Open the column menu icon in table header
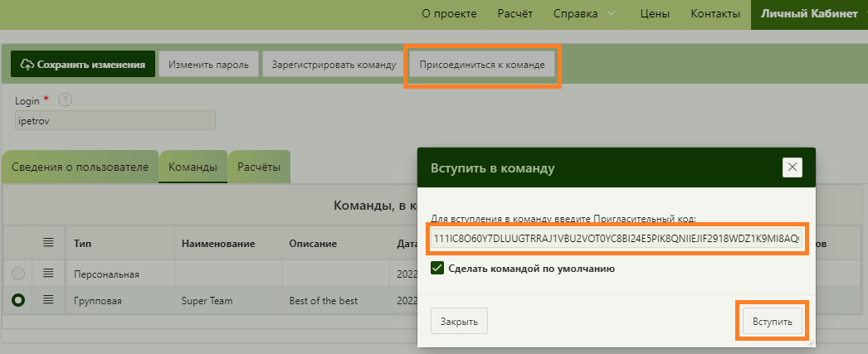 (x=49, y=243)
